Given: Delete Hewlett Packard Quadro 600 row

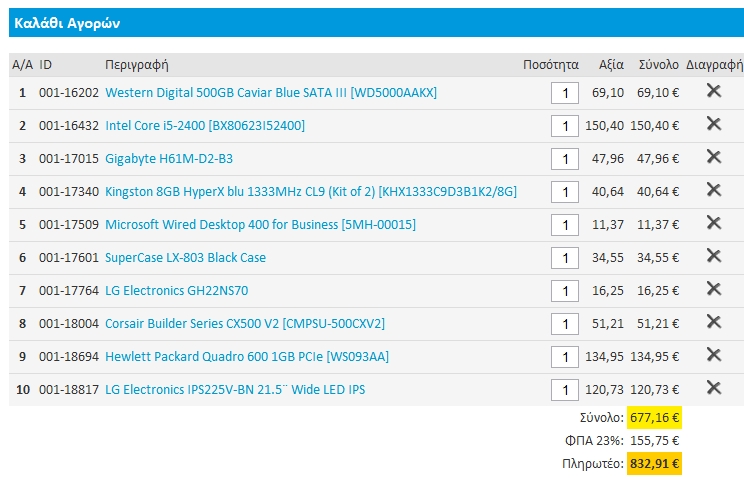Looking at the screenshot, I should (x=714, y=355).
